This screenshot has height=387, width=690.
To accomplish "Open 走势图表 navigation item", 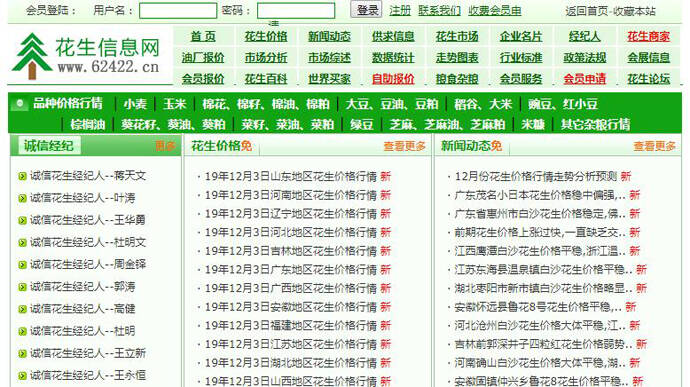I will tap(457, 58).
